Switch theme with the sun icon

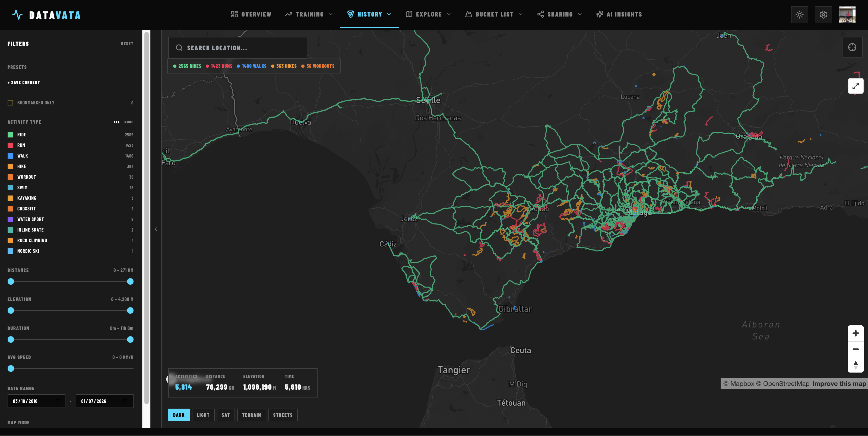coord(799,14)
